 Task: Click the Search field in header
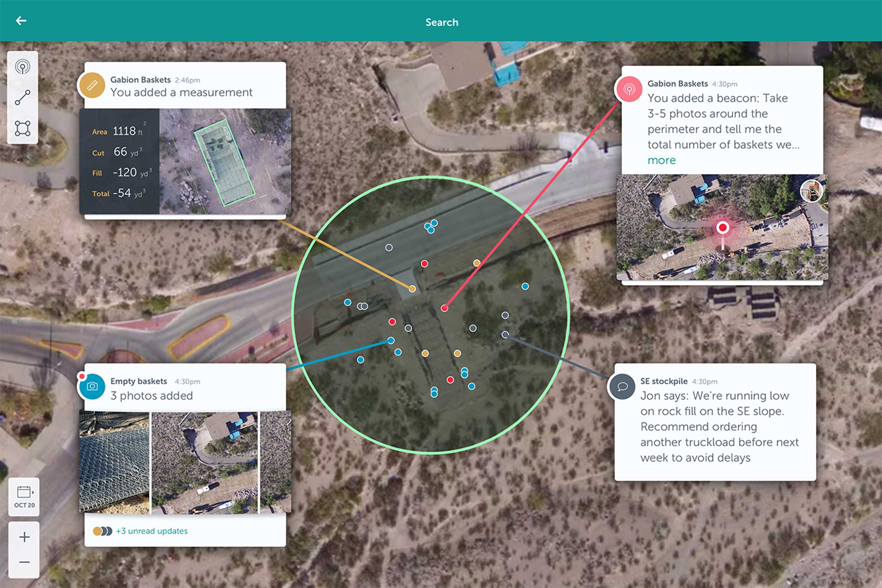[441, 23]
